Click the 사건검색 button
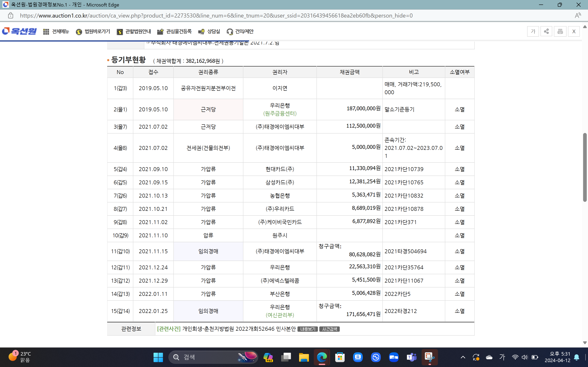588x367 pixels. click(329, 329)
